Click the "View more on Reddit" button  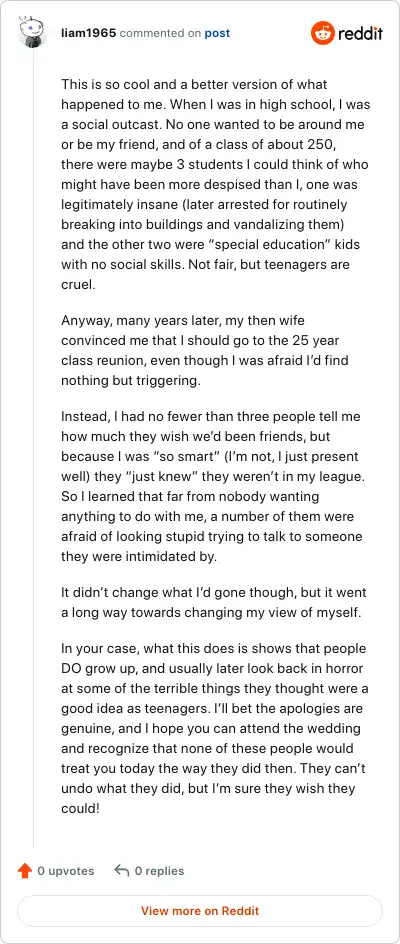[x=200, y=911]
